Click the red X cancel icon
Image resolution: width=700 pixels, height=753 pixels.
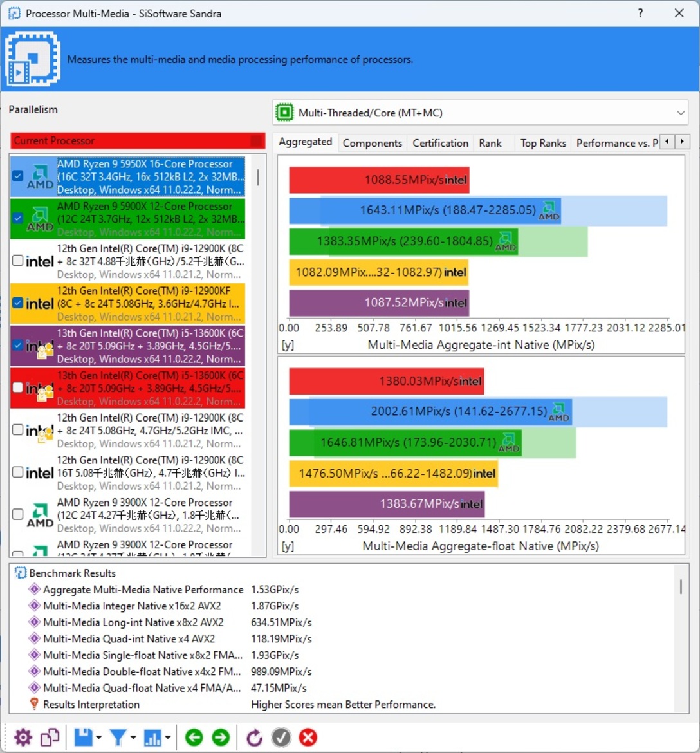(x=308, y=738)
